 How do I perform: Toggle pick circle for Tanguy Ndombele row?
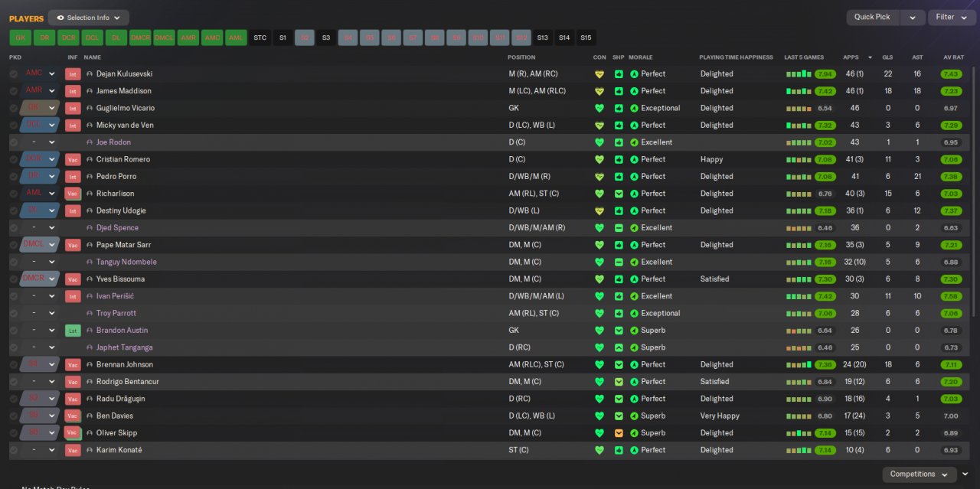point(14,262)
